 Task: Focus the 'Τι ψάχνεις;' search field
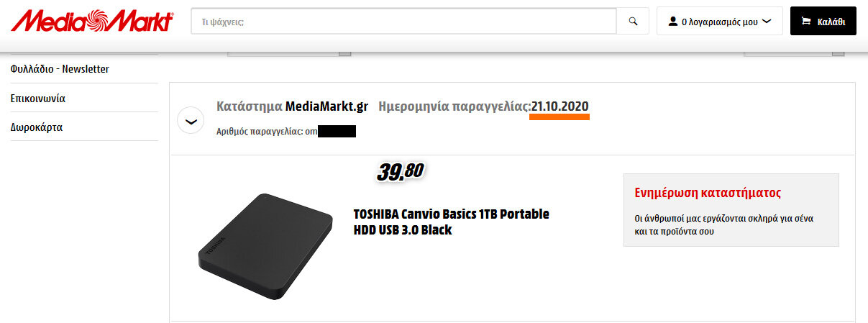404,22
